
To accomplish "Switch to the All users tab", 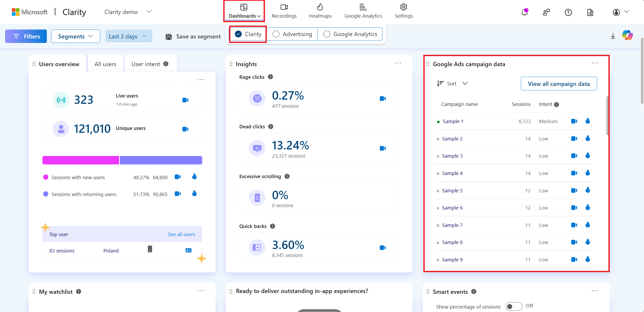I will click(x=105, y=64).
